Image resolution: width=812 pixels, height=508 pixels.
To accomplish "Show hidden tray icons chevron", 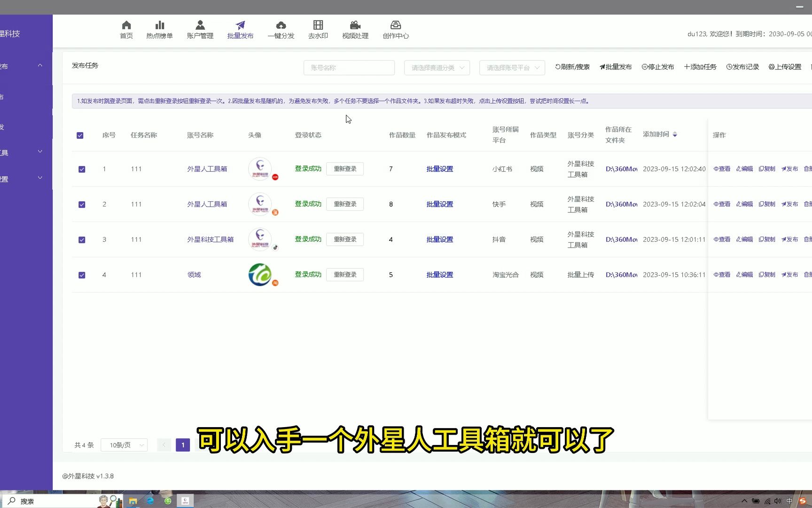I will (744, 501).
